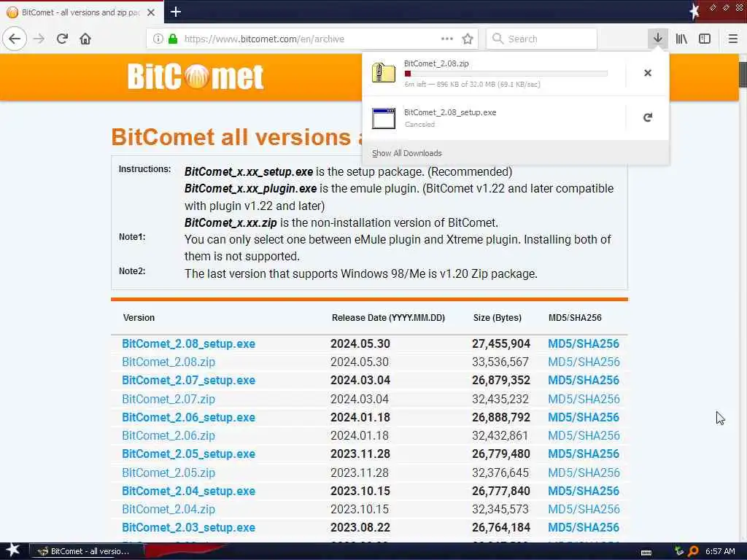Open the Library toolbar icon
Screen dimensions: 747x560
(681, 39)
